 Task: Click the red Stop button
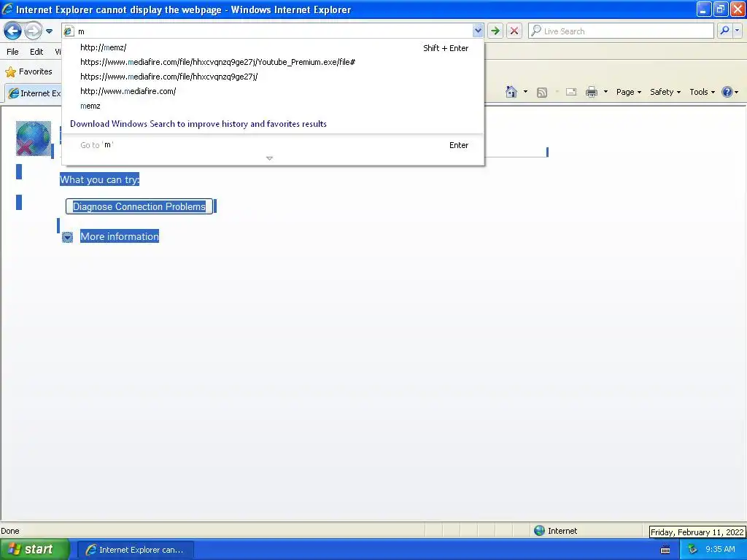pyautogui.click(x=514, y=31)
